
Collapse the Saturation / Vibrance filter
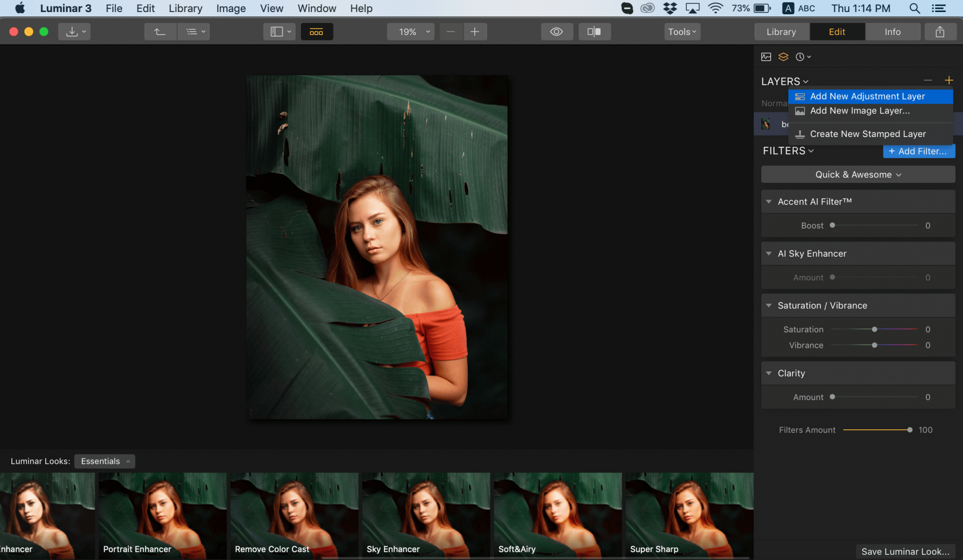pyautogui.click(x=769, y=306)
